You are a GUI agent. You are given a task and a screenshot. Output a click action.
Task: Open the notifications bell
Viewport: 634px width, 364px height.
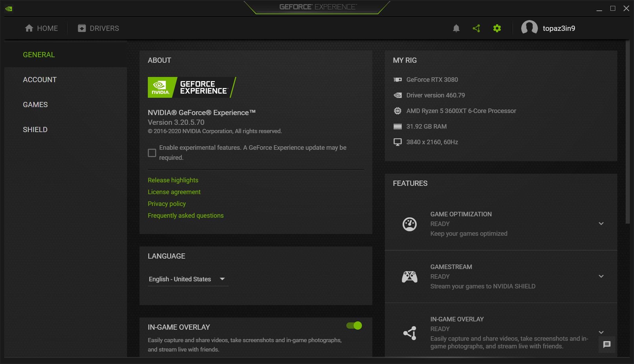[456, 28]
